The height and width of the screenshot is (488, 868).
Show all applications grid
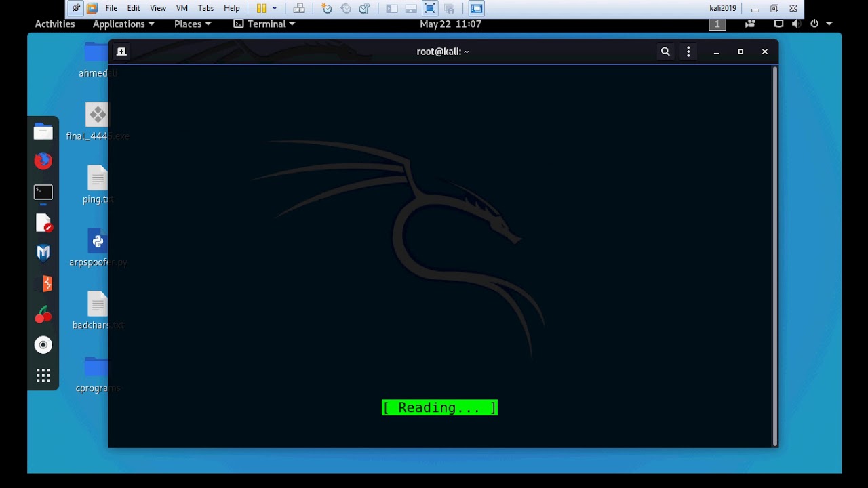[43, 375]
